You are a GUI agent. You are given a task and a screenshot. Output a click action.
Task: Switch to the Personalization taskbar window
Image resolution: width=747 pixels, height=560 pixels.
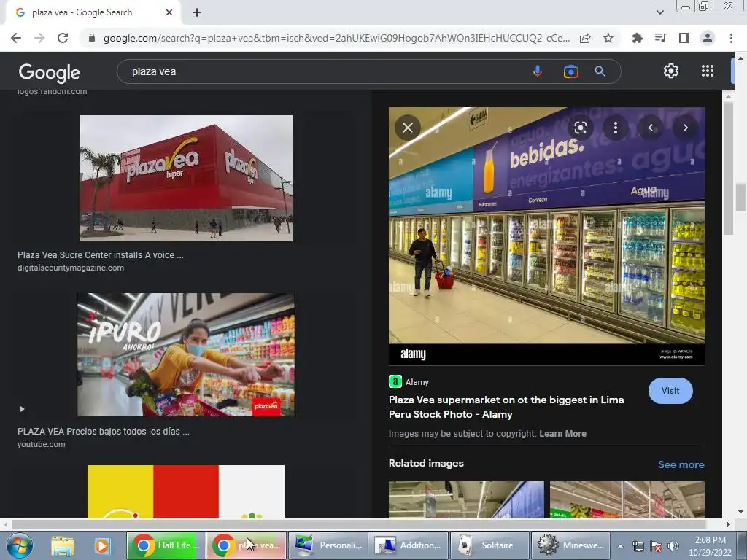click(x=328, y=545)
